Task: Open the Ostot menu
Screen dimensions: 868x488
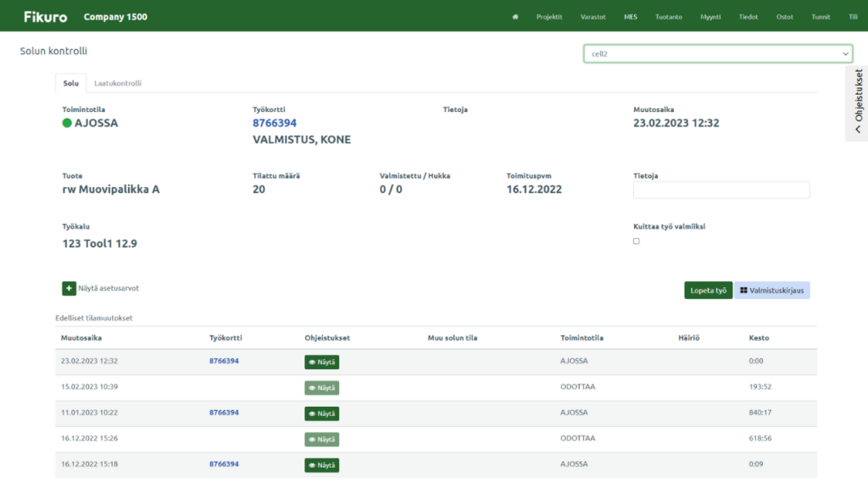Action: pyautogui.click(x=784, y=17)
